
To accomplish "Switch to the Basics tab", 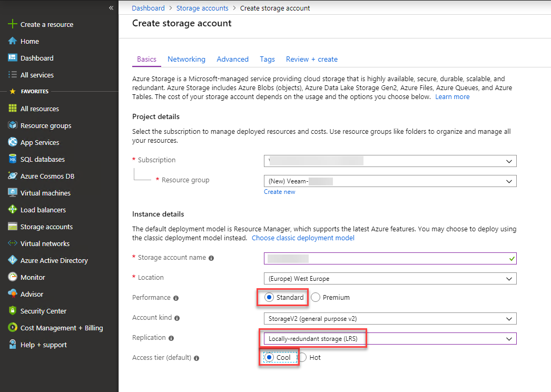I will coord(146,59).
